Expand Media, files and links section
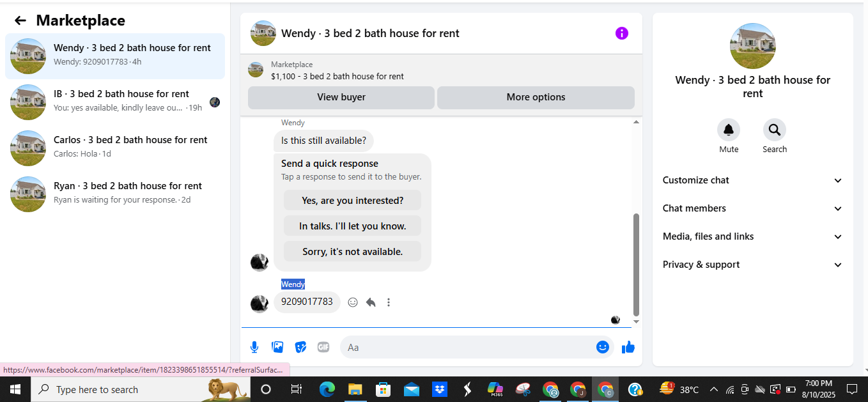This screenshot has width=868, height=402. point(752,236)
